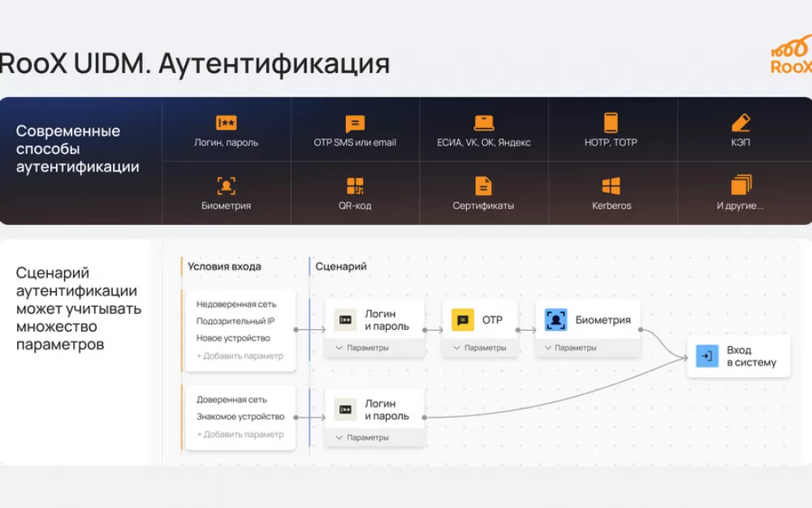Click the Логин, пароль password icon

[x=227, y=124]
